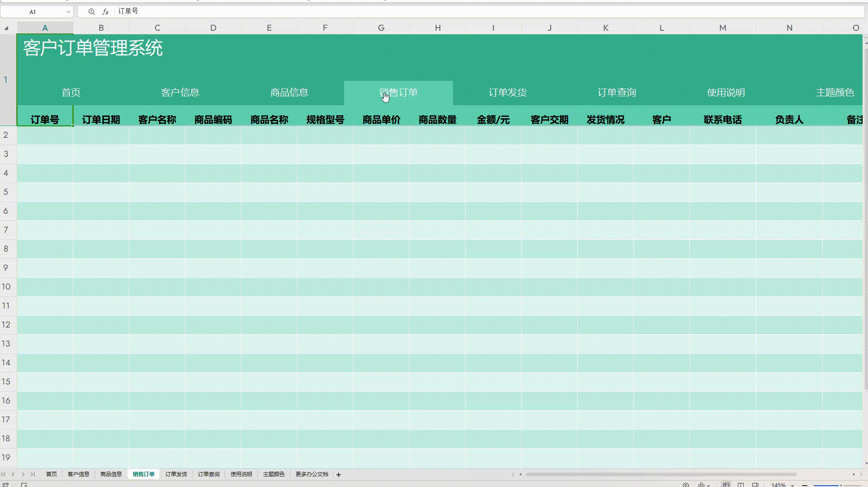Click the 负责人 header cell
The image size is (868, 487).
[x=789, y=120]
